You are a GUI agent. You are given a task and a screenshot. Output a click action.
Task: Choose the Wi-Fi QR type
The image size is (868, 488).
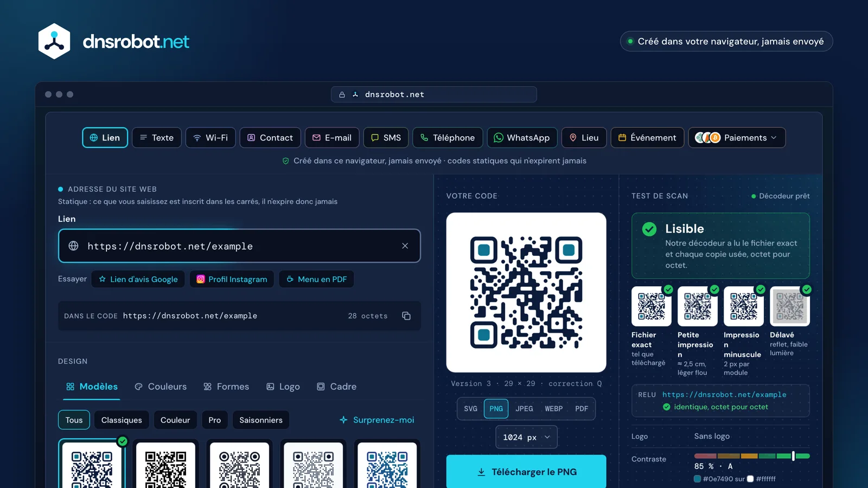210,138
